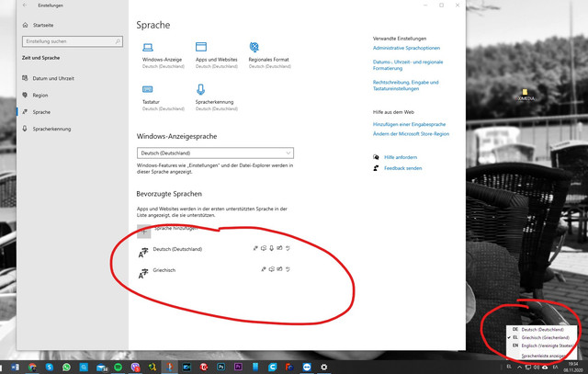Click the Spracherkennung microphone tile icon
The width and height of the screenshot is (588, 374).
200,89
